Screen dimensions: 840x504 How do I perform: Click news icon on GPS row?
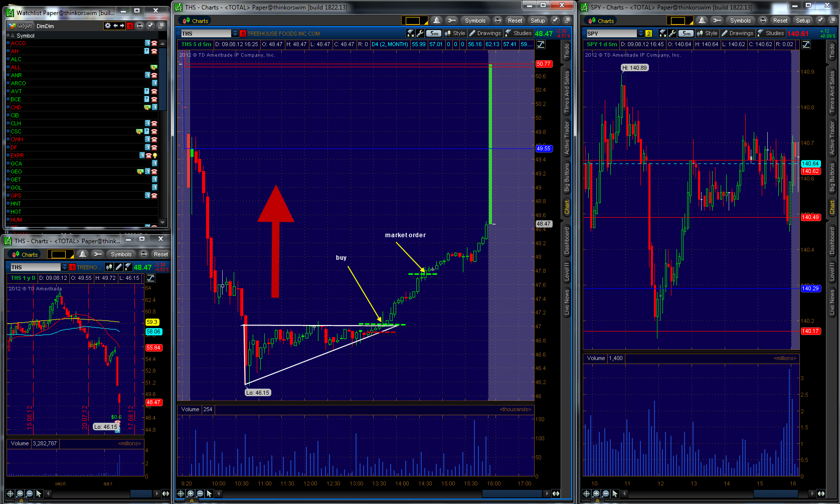click(147, 196)
